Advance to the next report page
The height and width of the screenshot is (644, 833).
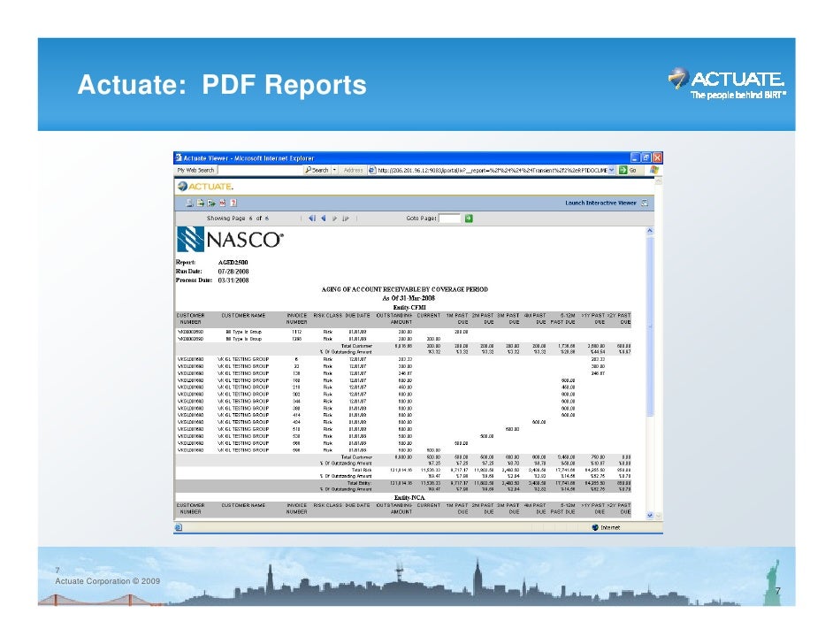[334, 218]
